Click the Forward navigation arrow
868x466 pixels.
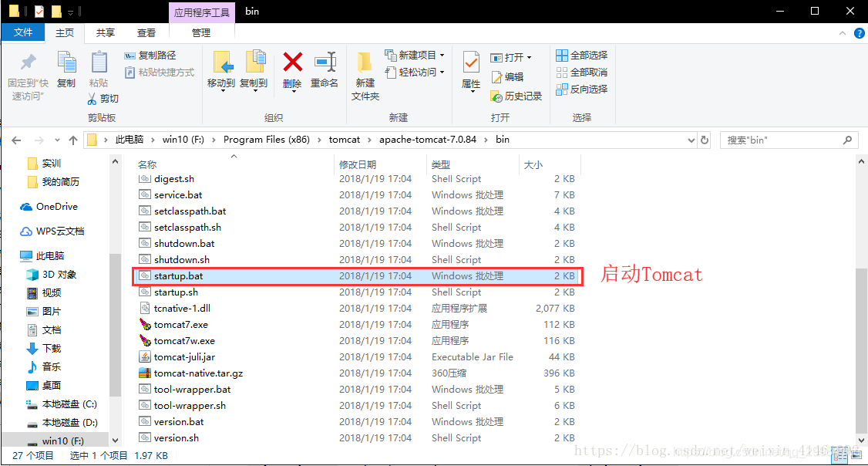39,140
